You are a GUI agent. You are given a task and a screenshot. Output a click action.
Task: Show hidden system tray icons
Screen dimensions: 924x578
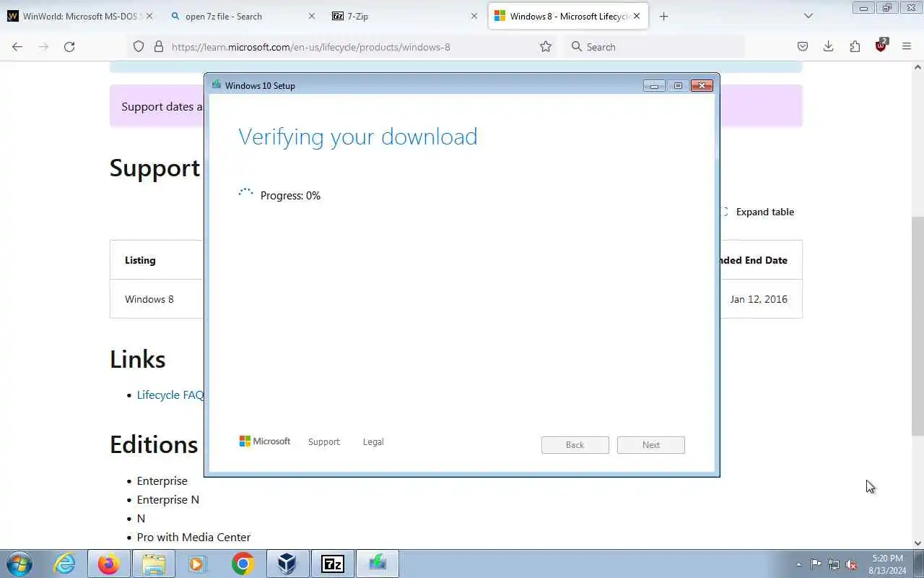pos(798,564)
